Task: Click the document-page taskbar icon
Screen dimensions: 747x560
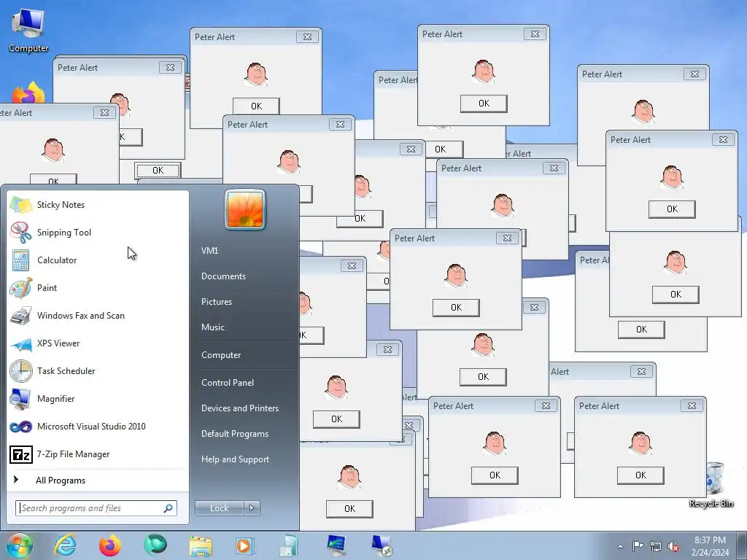Action: (289, 545)
